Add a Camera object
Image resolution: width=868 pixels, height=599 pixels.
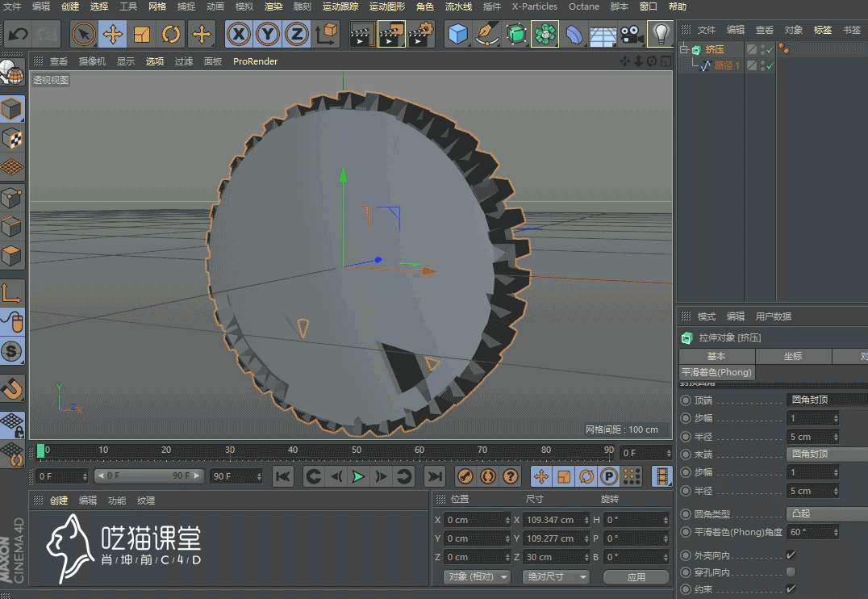(x=632, y=35)
